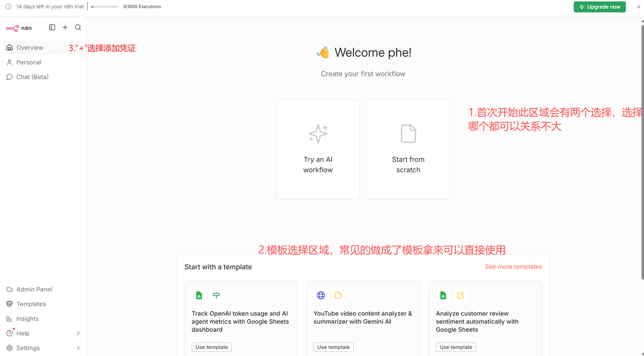
Task: Click the Settings gear icon
Action: click(10, 348)
